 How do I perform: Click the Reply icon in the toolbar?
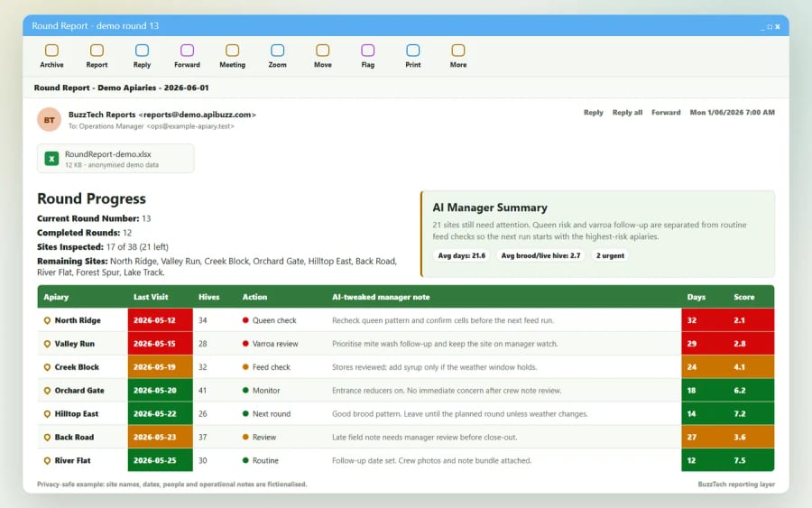click(142, 51)
